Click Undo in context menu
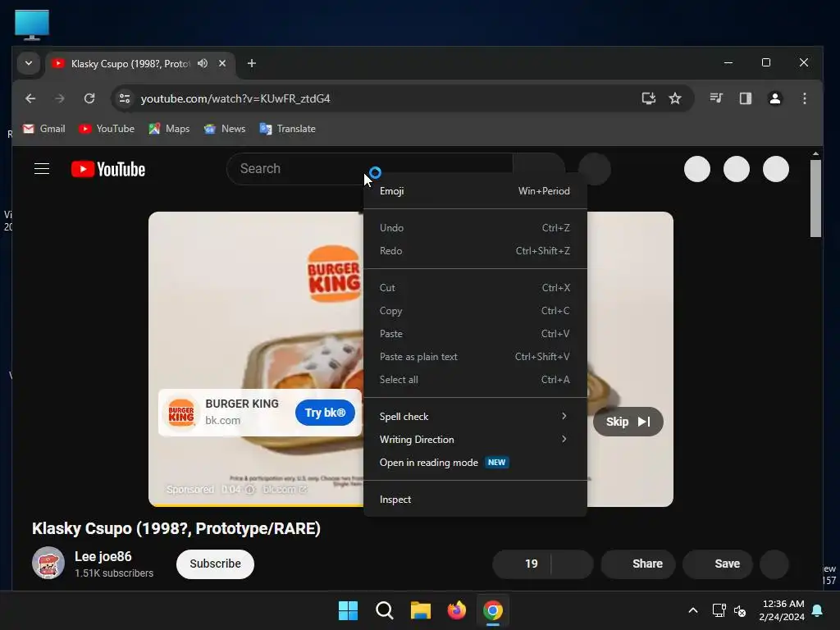The image size is (840, 630). coord(475,228)
